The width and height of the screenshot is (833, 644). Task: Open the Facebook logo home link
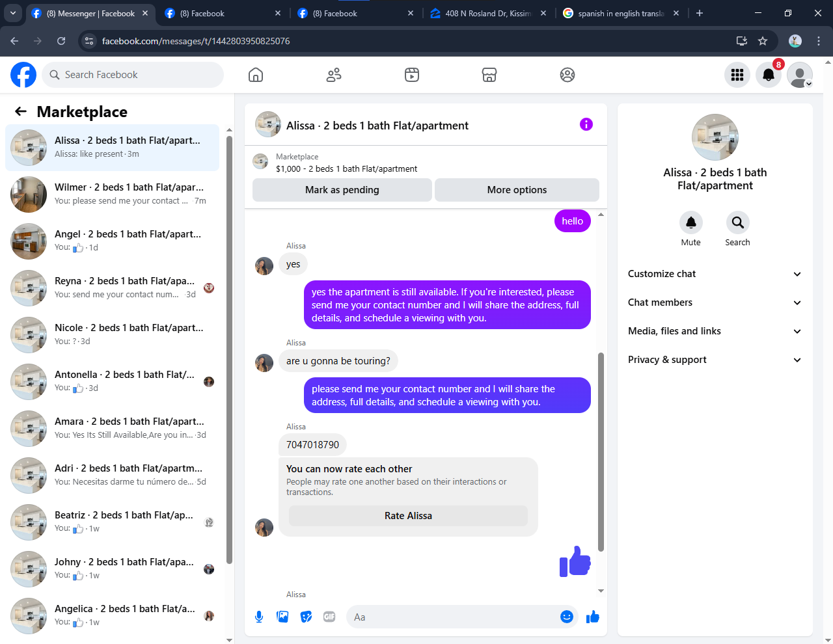pos(23,75)
